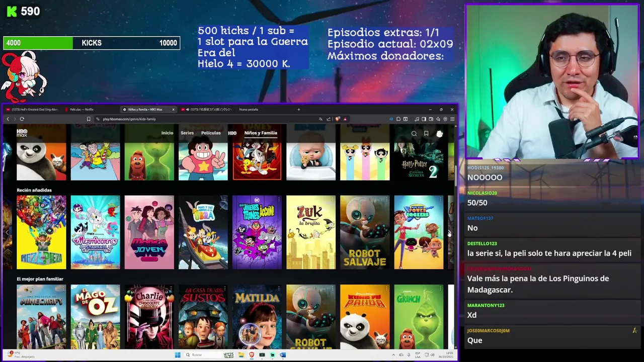This screenshot has height=362, width=644.
Task: Open El Mago de Oz poster
Action: click(95, 317)
